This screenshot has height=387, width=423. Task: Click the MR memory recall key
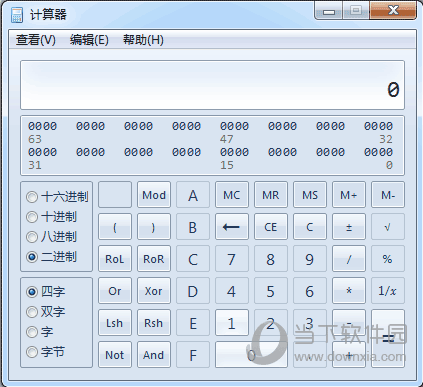[271, 195]
